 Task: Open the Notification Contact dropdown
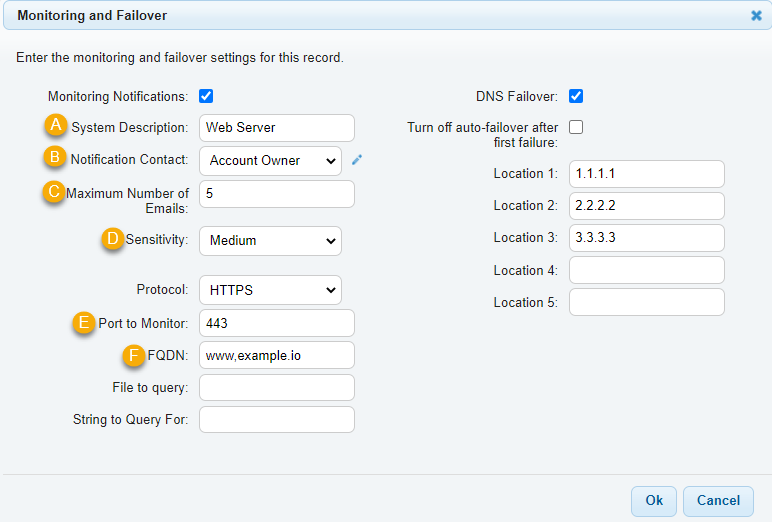[270, 161]
